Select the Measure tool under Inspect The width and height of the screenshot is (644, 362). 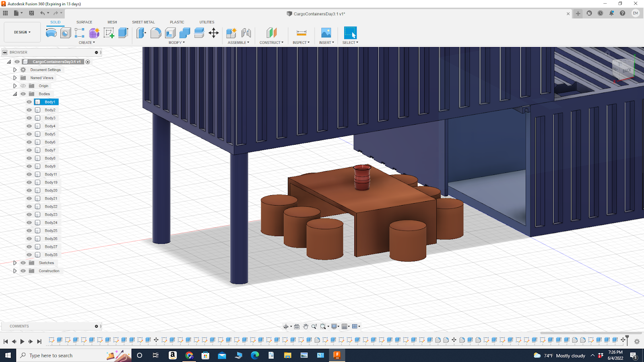(301, 32)
